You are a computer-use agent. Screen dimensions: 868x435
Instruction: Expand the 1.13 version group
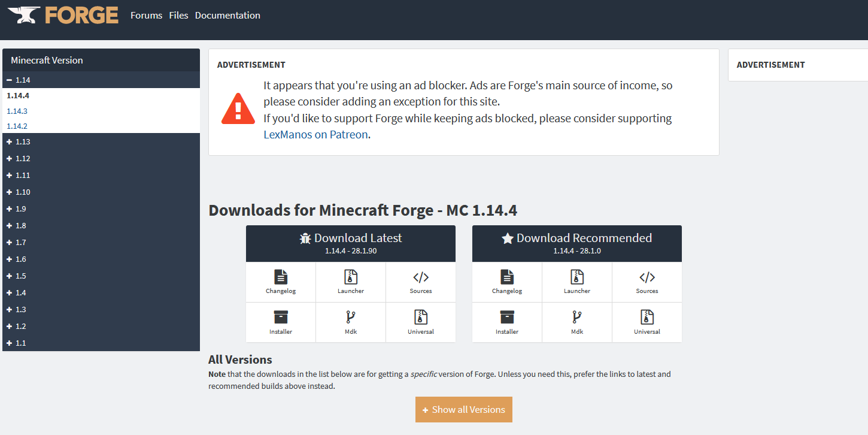pos(101,141)
